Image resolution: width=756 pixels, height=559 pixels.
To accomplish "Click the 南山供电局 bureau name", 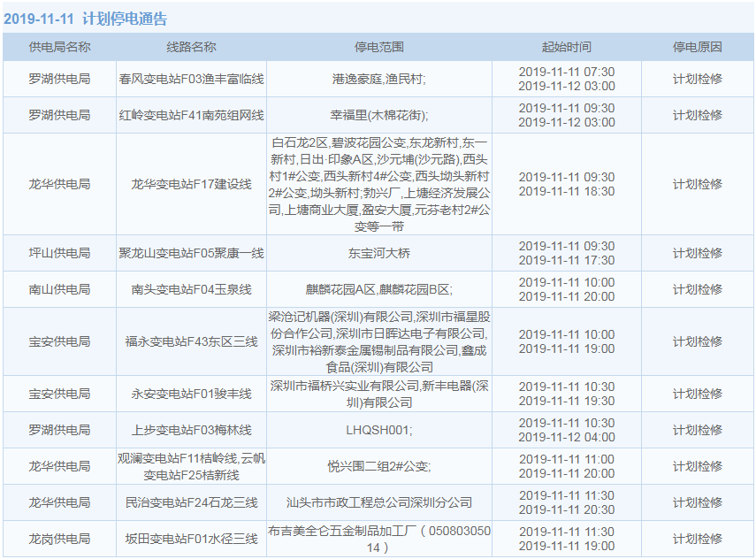I will point(59,289).
